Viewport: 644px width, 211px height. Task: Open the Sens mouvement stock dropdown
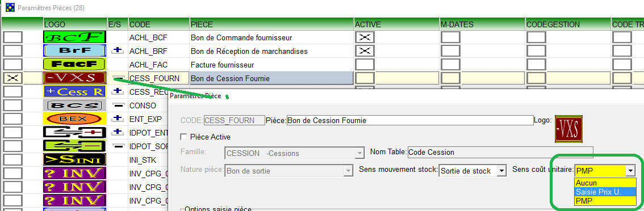pyautogui.click(x=501, y=171)
